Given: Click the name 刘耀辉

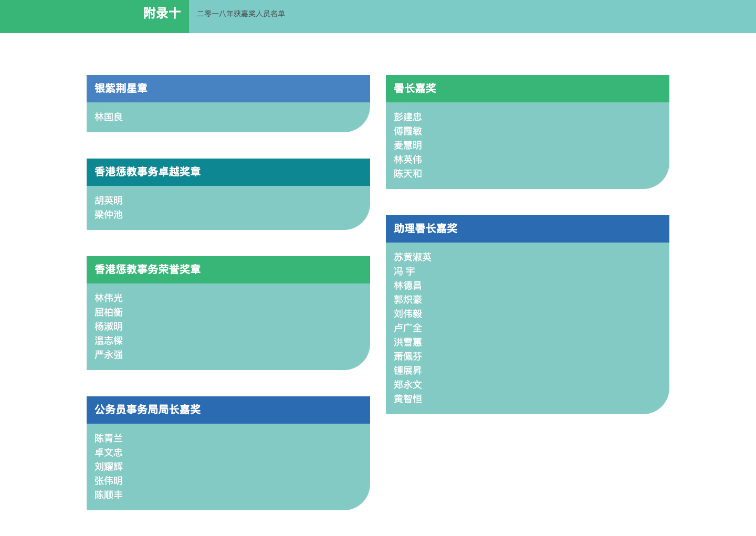Looking at the screenshot, I should 109,467.
